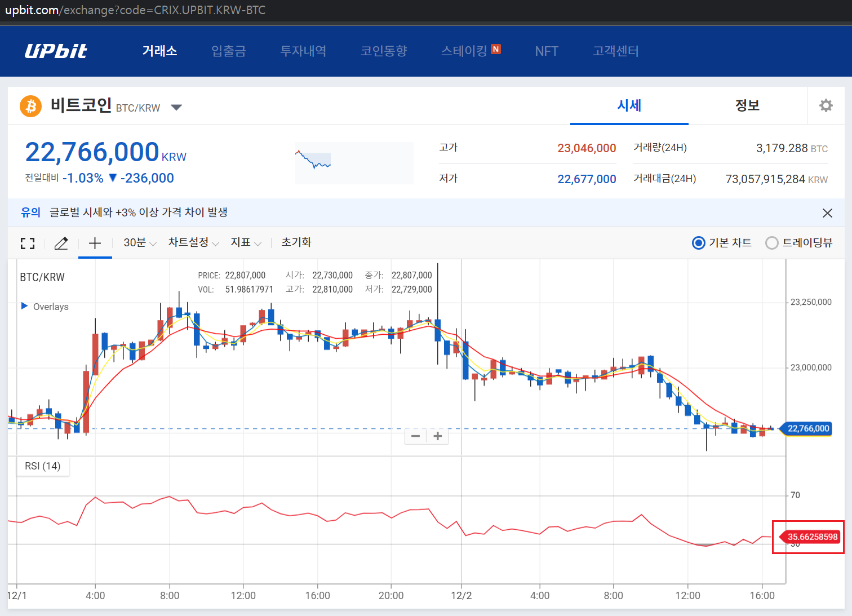This screenshot has height=616, width=852.
Task: Click the VOL value 51.98617971
Action: pyautogui.click(x=249, y=290)
